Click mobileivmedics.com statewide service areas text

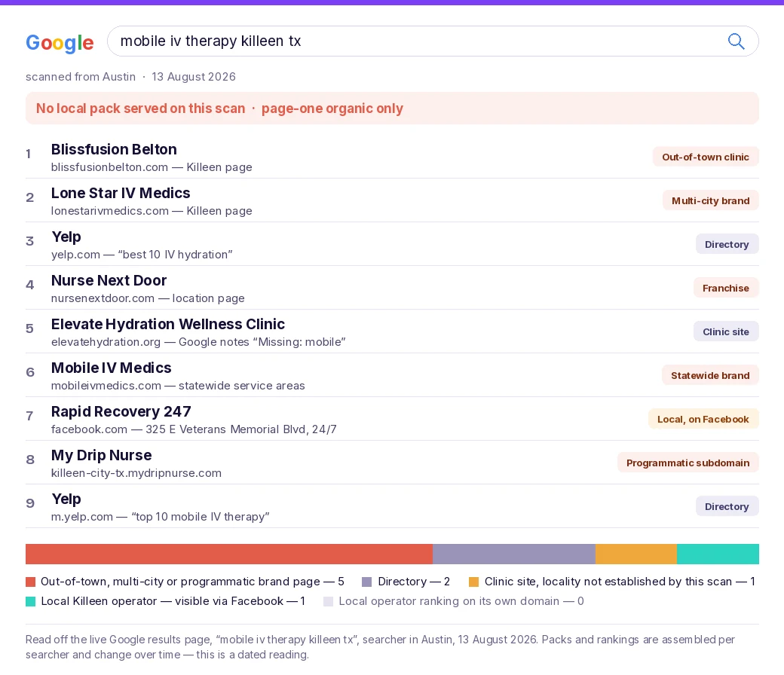[x=178, y=386]
